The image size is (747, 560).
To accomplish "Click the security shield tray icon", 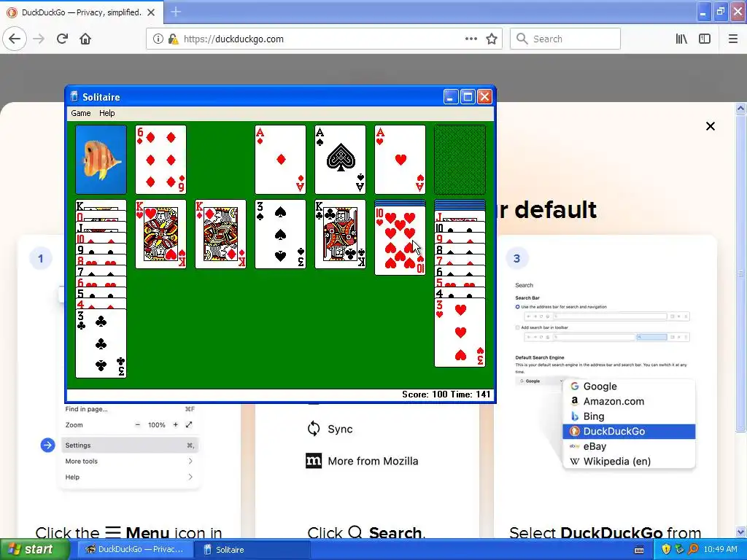I will [666, 550].
